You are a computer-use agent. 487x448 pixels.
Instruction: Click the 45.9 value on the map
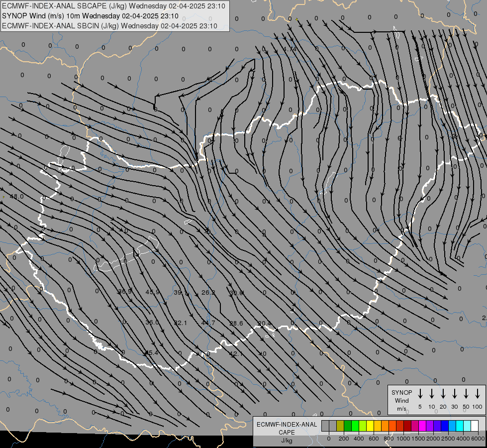click(153, 292)
